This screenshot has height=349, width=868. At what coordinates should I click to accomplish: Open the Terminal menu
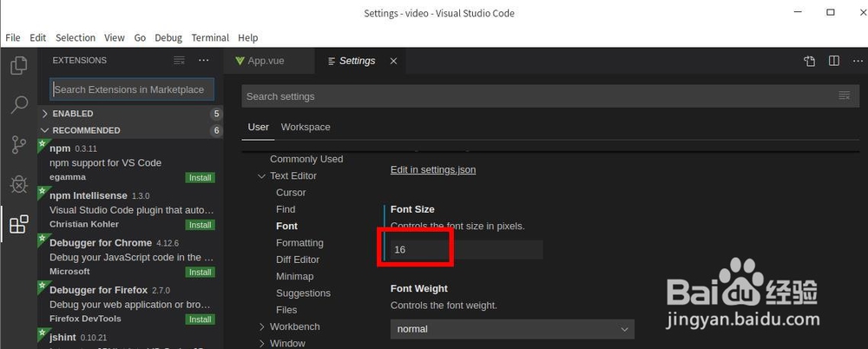pos(210,38)
